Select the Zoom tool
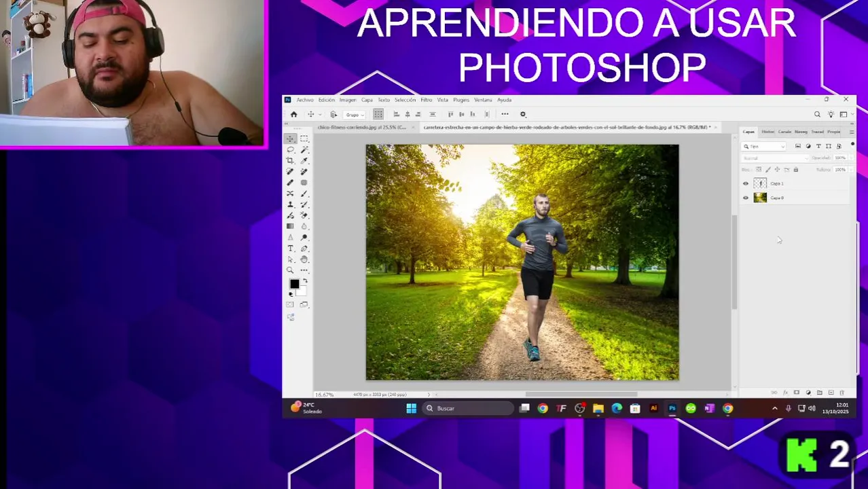The image size is (868, 489). [290, 270]
